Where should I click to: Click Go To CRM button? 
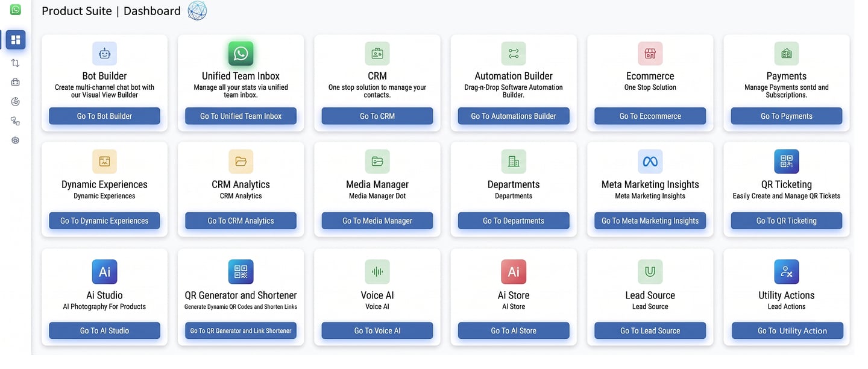click(377, 116)
